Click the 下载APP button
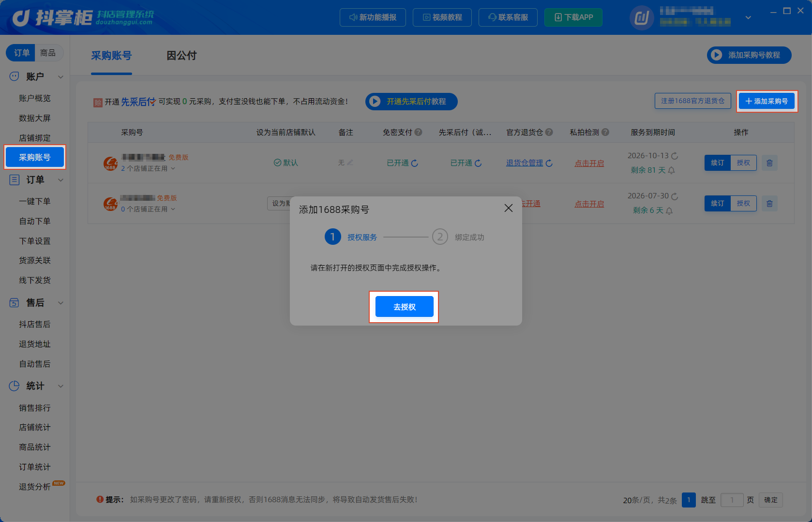 573,17
